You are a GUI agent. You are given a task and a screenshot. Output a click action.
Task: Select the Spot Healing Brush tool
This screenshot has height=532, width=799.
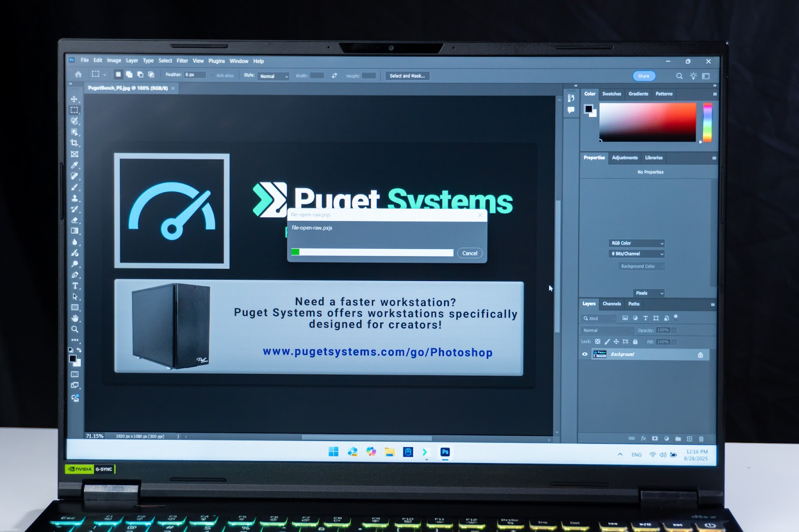[74, 176]
